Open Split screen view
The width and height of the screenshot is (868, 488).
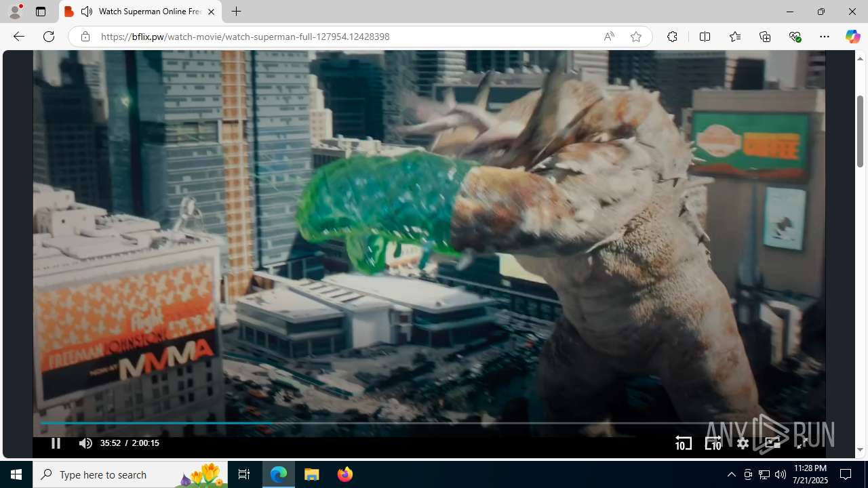click(x=705, y=37)
